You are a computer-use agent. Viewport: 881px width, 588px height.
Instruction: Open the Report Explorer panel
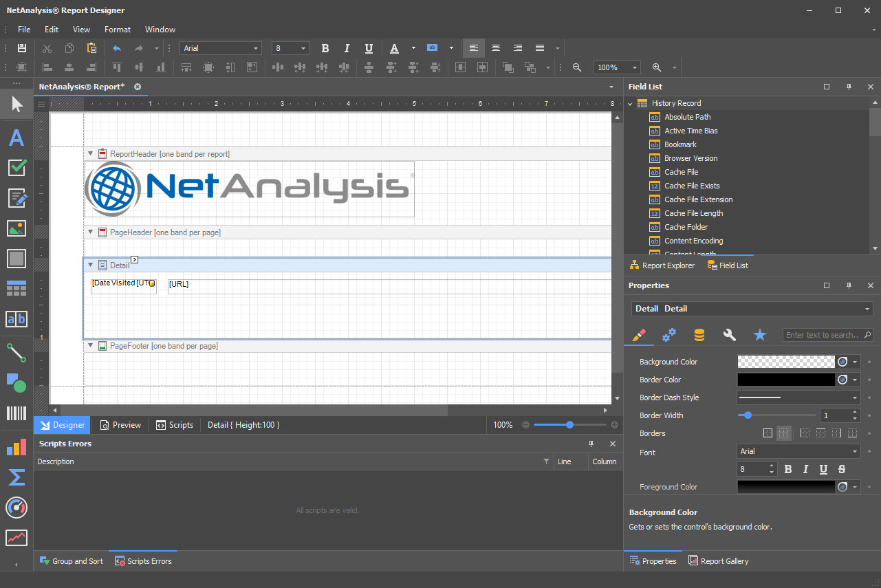click(x=662, y=265)
